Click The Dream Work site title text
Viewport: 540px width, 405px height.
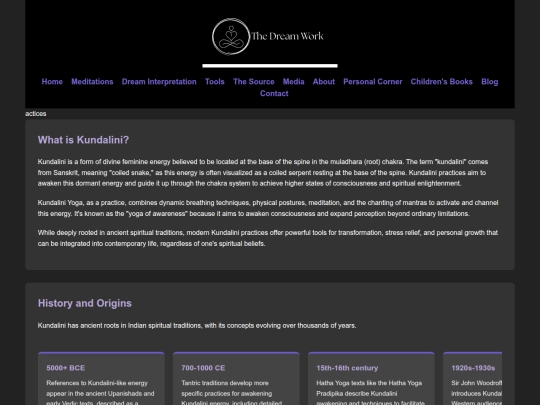pyautogui.click(x=288, y=36)
